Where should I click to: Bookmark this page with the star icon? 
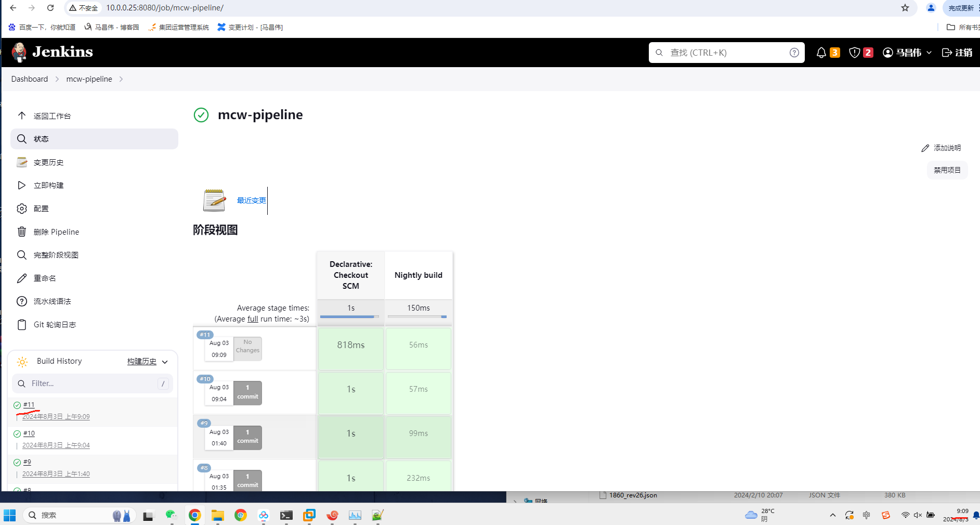click(x=905, y=8)
